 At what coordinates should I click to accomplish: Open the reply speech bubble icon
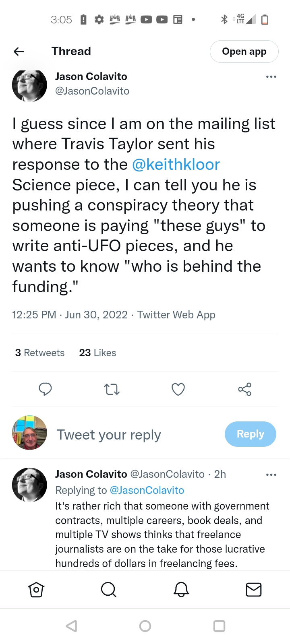[45, 389]
